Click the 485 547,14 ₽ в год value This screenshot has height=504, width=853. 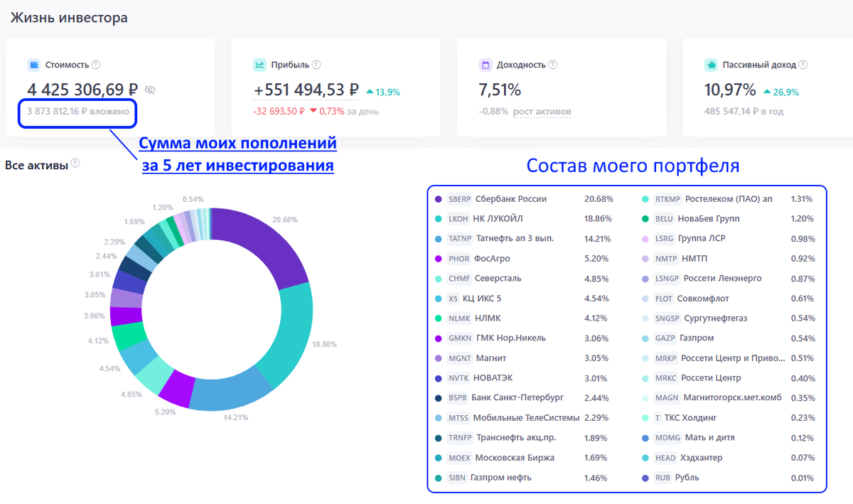tap(744, 112)
